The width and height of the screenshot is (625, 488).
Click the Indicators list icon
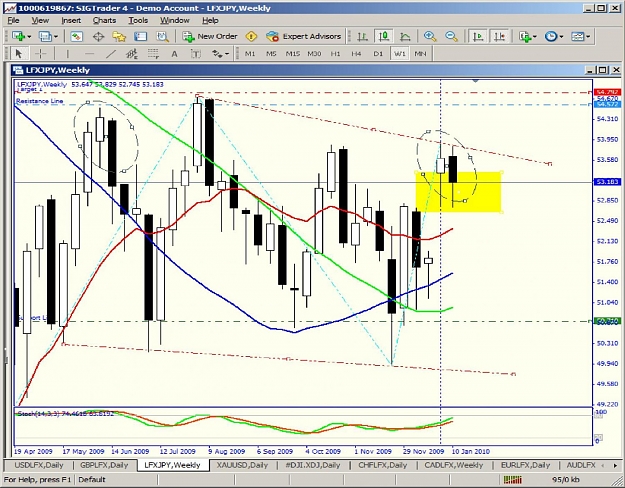pos(525,37)
